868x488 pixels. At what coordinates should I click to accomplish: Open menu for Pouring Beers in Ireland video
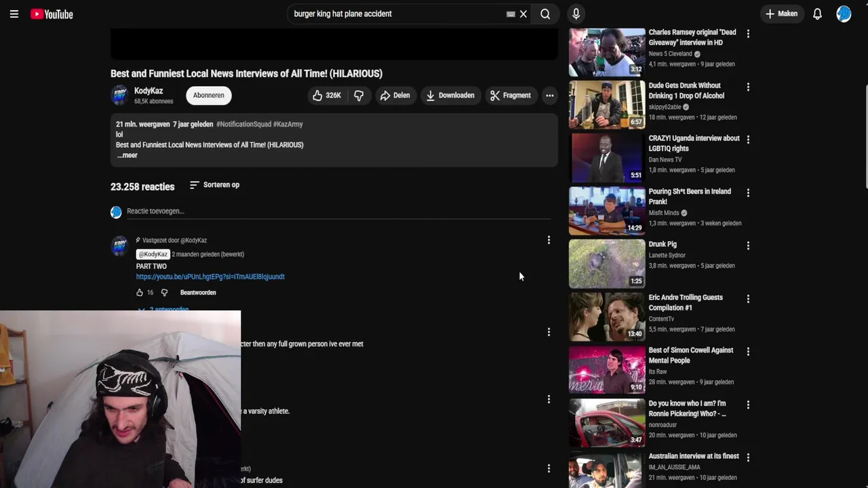[748, 192]
